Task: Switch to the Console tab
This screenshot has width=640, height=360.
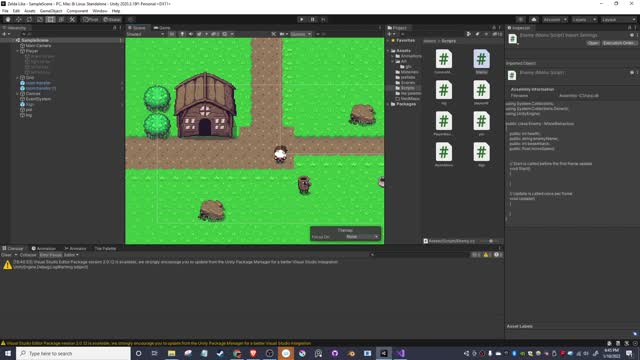Action: (13, 248)
